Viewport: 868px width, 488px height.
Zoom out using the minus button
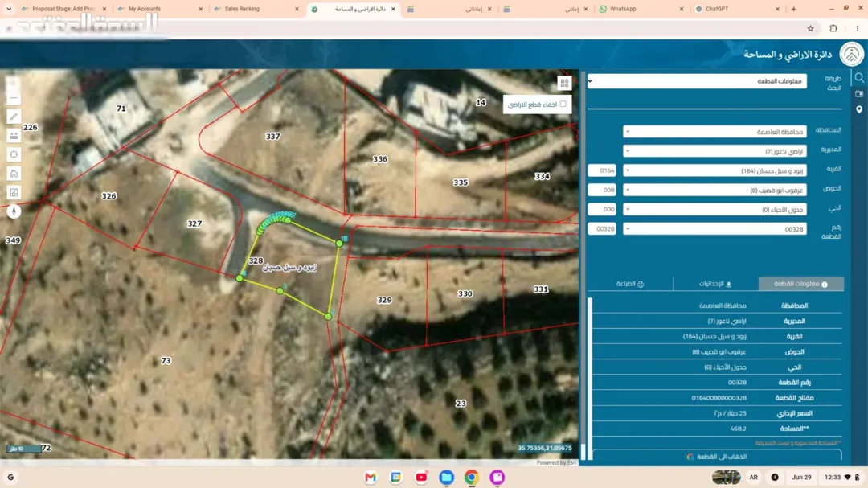14,97
